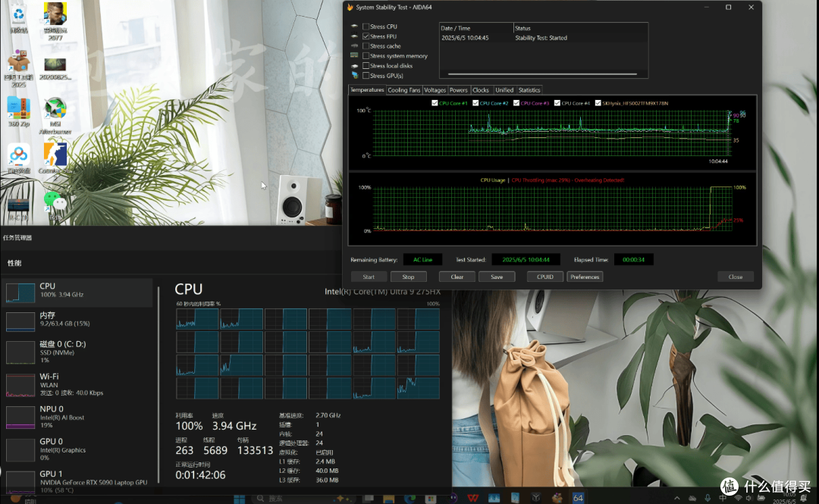Toggle the CPU Core #4 graph checkbox
This screenshot has width=819, height=504.
coord(557,103)
